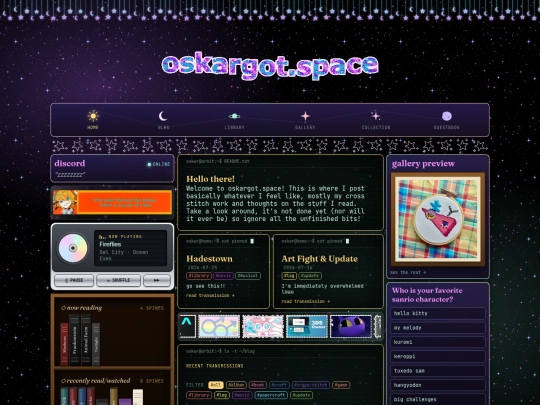Pause the currently playing song
Image resolution: width=540 pixels, height=405 pixels.
(x=74, y=280)
